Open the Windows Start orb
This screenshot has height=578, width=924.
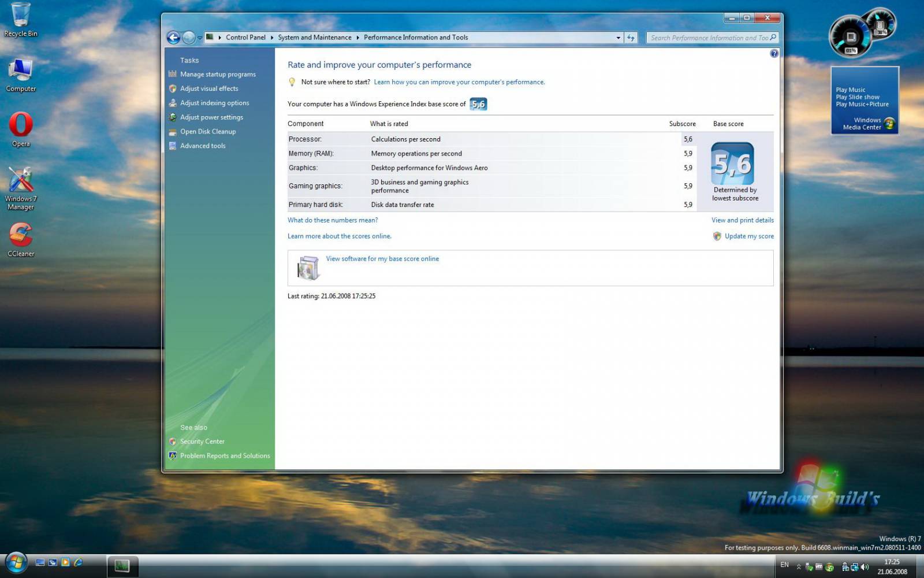pyautogui.click(x=15, y=562)
